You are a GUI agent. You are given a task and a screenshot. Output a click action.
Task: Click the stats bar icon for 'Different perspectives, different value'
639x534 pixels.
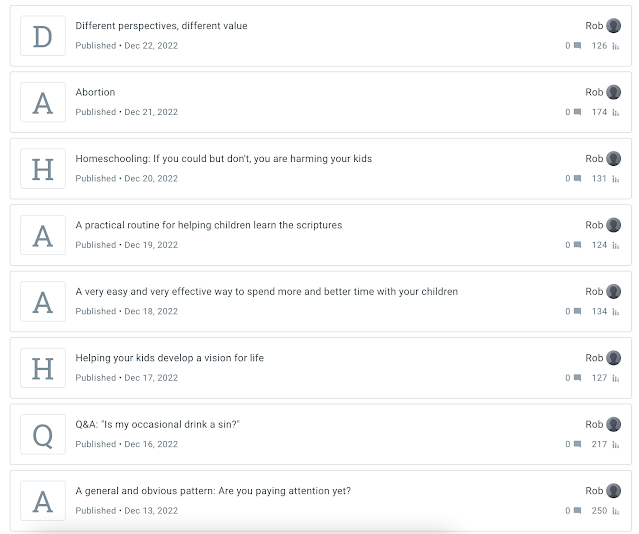point(616,46)
